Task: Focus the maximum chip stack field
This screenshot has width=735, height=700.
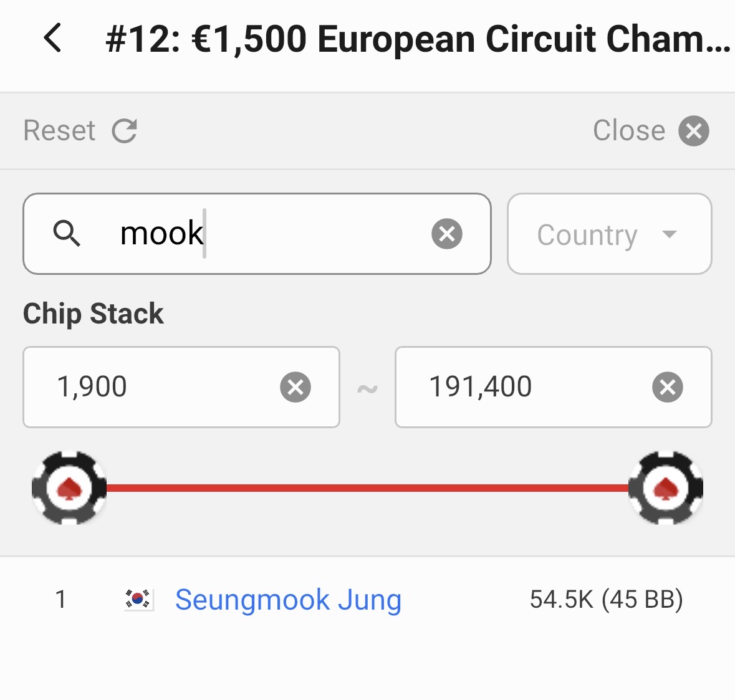Action: (530, 387)
